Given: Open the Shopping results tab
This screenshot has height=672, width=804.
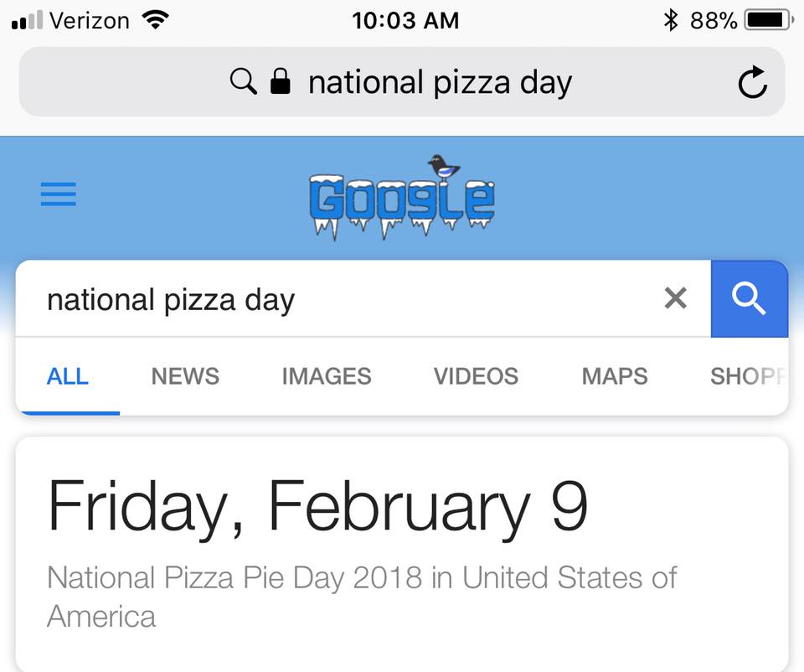Looking at the screenshot, I should pyautogui.click(x=749, y=376).
